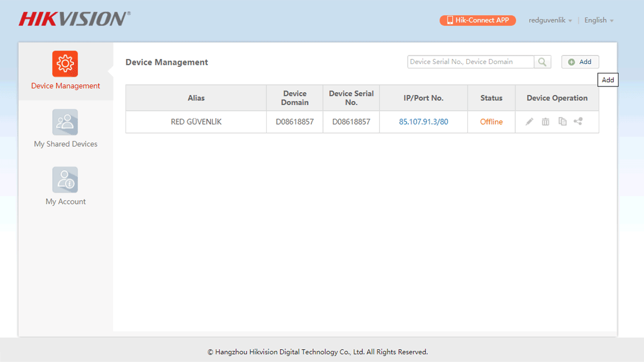Screen dimensions: 644x362
Task: Open the Hik-Connect APP button
Action: coord(478,20)
